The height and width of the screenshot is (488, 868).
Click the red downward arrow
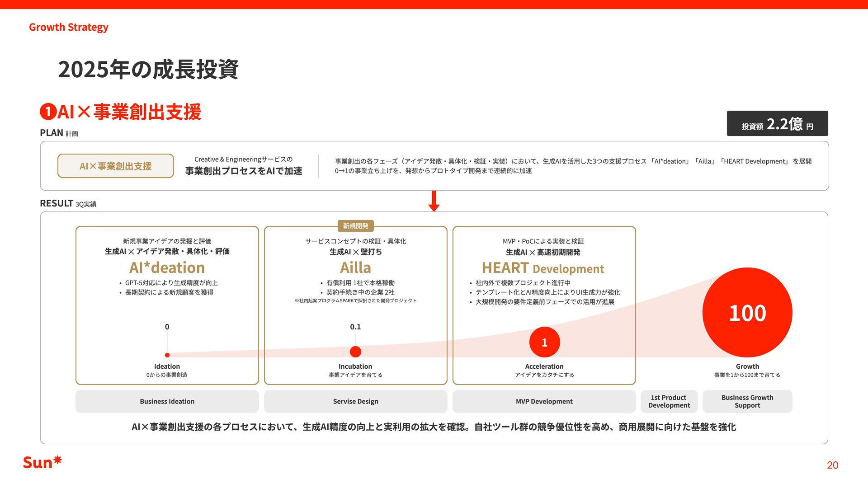(434, 201)
